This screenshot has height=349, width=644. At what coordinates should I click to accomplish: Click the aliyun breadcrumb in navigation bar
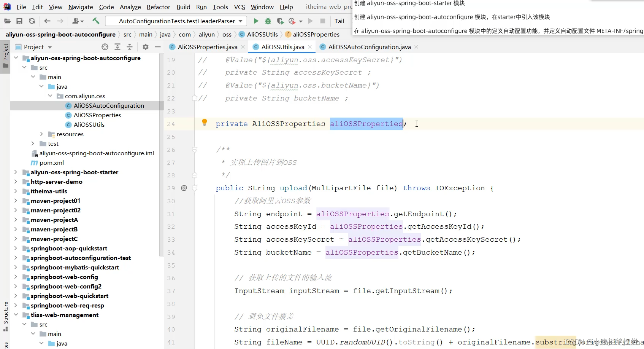coord(206,34)
